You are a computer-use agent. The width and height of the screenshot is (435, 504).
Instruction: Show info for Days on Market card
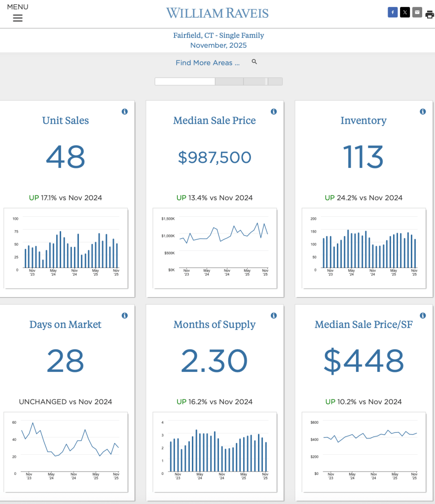124,315
